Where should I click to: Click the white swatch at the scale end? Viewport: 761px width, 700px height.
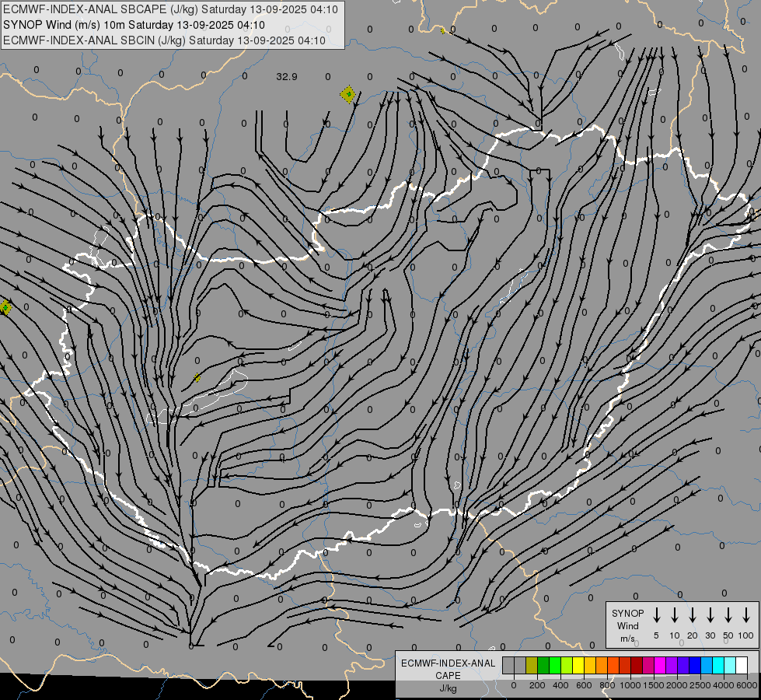(742, 665)
